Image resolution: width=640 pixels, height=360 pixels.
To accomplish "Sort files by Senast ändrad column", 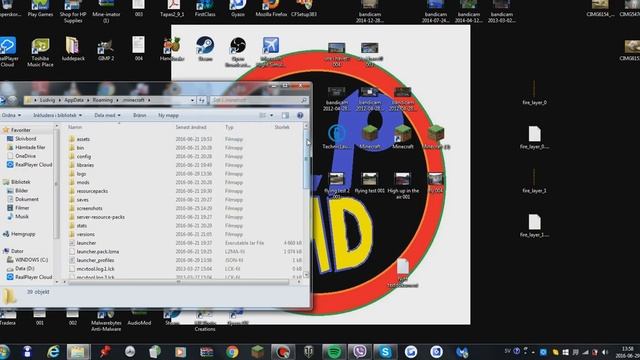I will 191,127.
